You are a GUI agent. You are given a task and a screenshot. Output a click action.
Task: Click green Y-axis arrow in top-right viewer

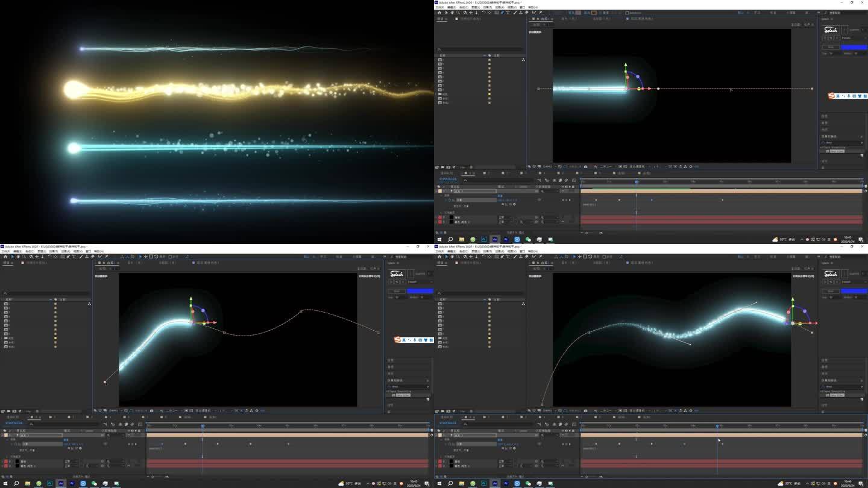[x=626, y=64]
